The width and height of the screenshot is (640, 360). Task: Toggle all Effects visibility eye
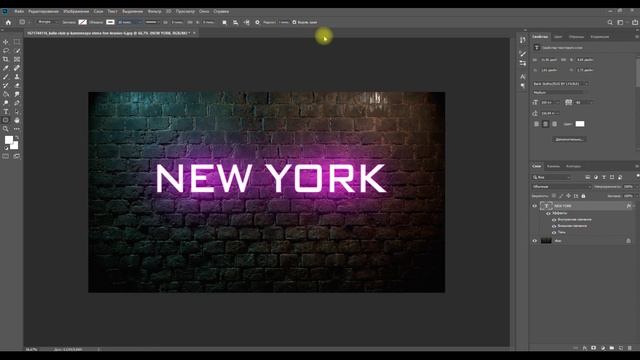point(548,213)
